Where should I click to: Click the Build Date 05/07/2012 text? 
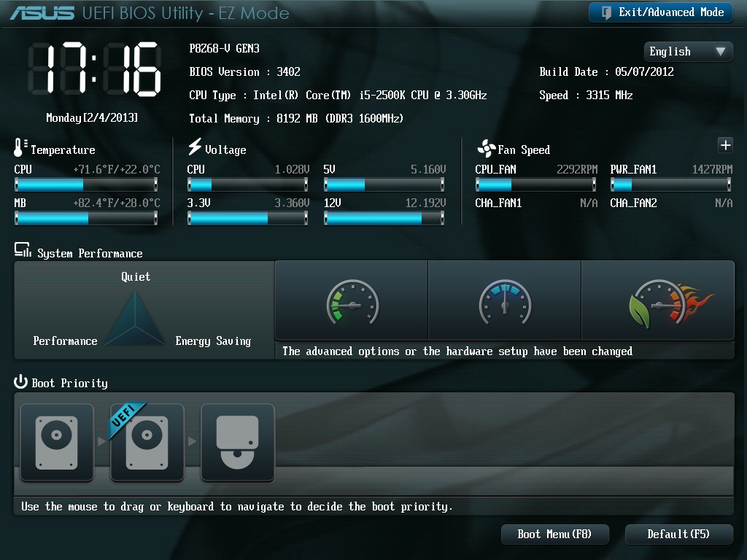click(x=606, y=72)
